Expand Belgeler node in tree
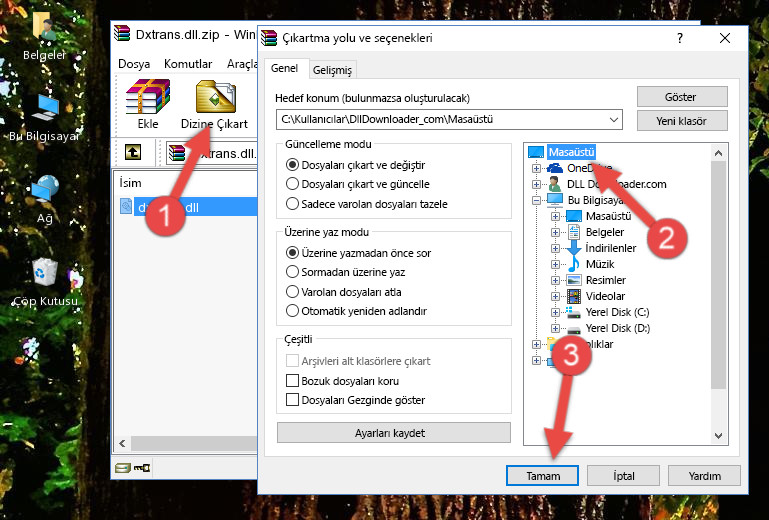This screenshot has width=769, height=520. 555,232
